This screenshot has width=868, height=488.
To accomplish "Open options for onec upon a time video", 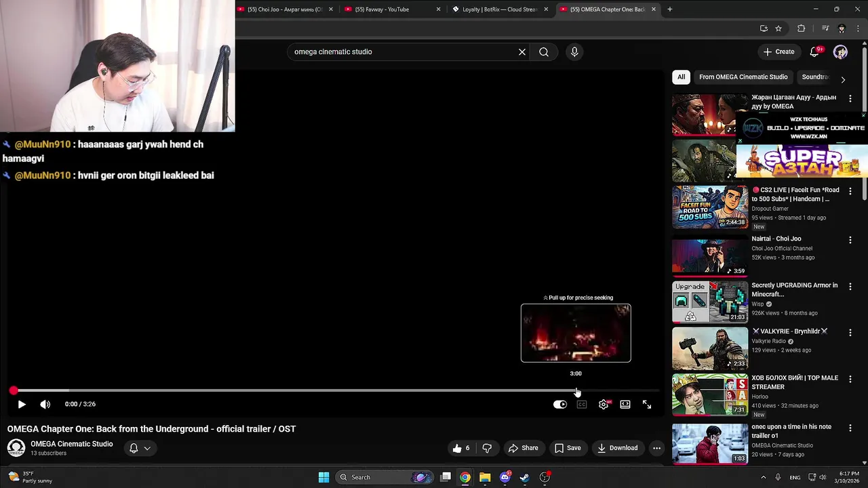I will (850, 428).
